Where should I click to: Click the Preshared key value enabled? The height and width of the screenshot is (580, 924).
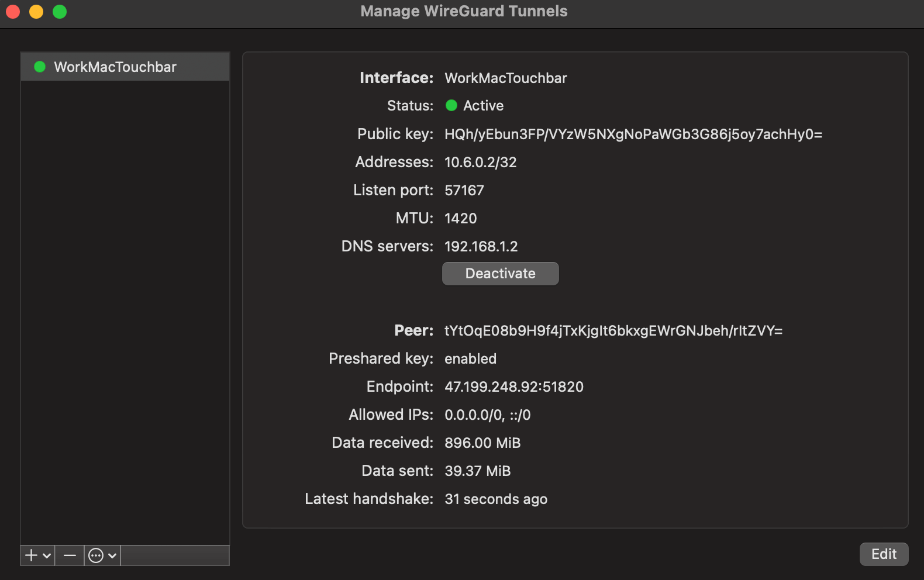click(x=470, y=359)
